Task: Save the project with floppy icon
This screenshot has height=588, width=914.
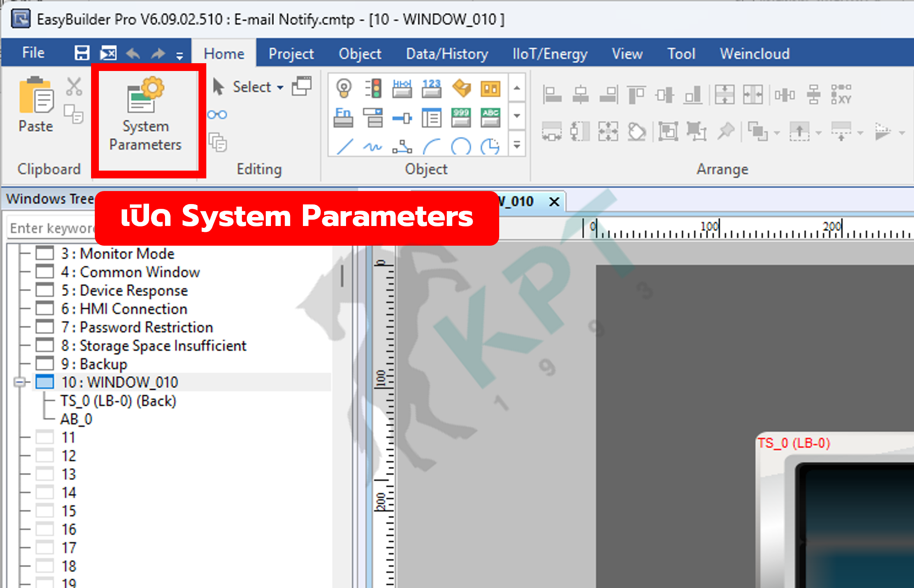Action: pyautogui.click(x=82, y=53)
